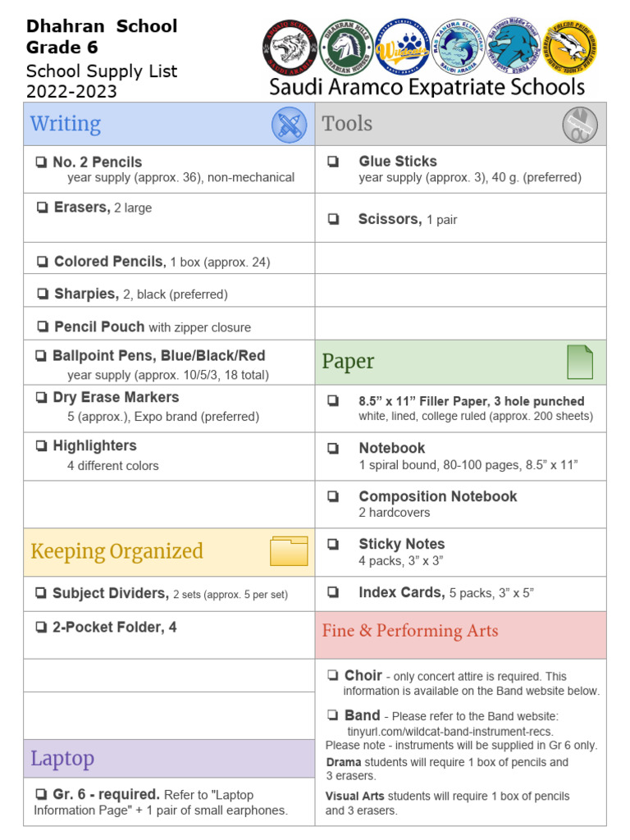Click the Saudi Aramco Expatriate Schools title
This screenshot has height=840, width=630.
[427, 87]
